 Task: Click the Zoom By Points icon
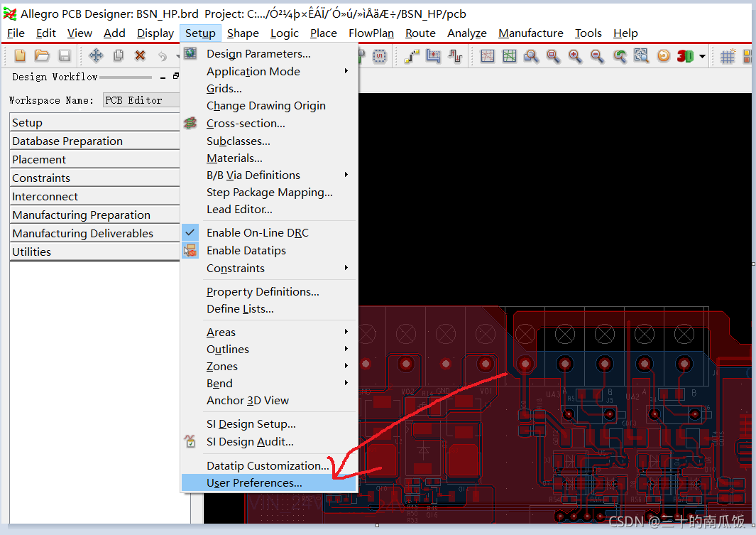531,56
